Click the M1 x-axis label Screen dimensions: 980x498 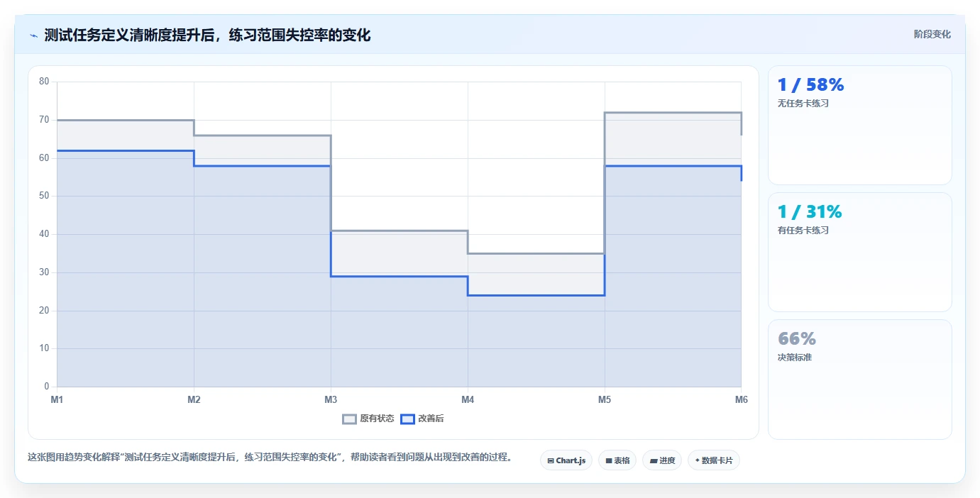(x=57, y=399)
